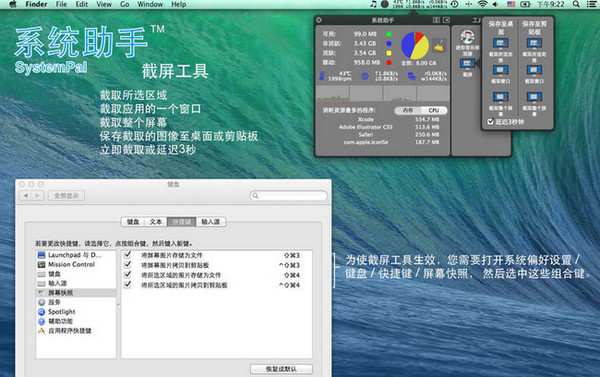600x377 pixels.
Task: Click the single-panel layout icon in SystemPal header
Action: [x=446, y=20]
